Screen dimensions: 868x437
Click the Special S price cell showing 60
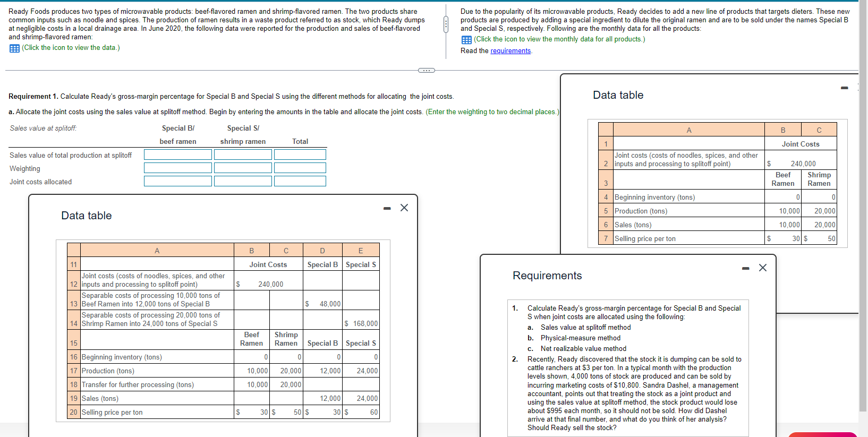[361, 412]
